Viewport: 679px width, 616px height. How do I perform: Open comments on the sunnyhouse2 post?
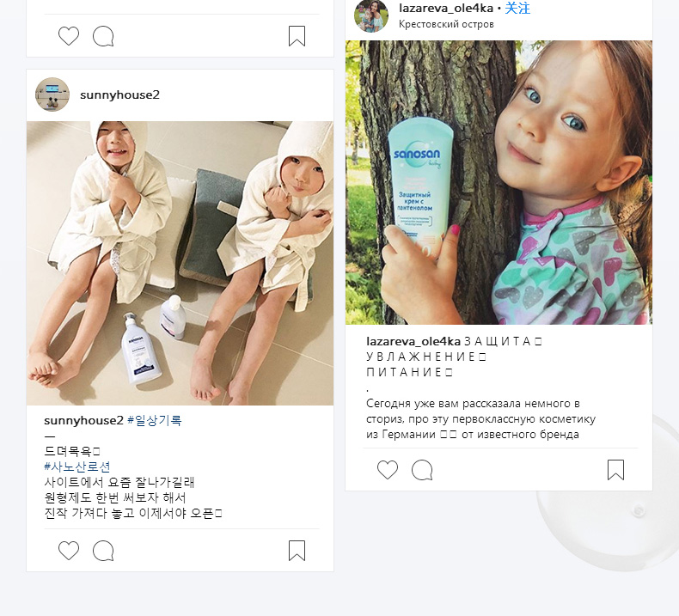coord(103,551)
